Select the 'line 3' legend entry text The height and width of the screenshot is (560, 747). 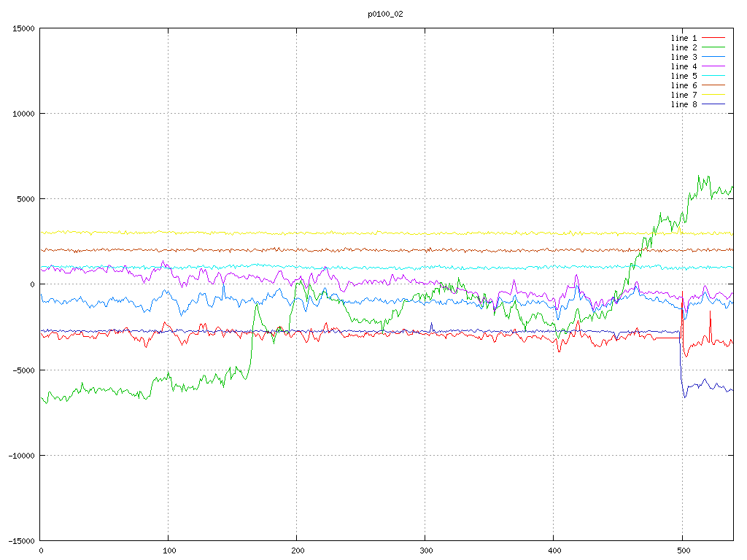684,57
